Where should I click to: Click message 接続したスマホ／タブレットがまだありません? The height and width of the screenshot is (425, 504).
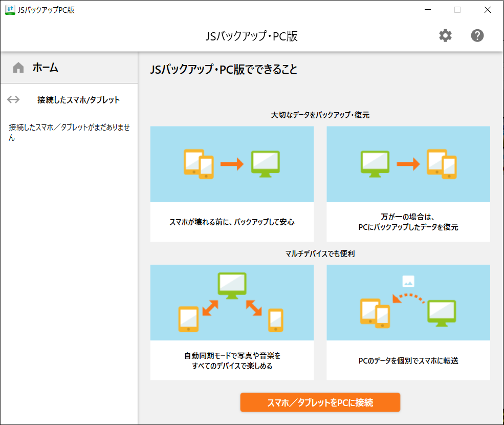69,132
